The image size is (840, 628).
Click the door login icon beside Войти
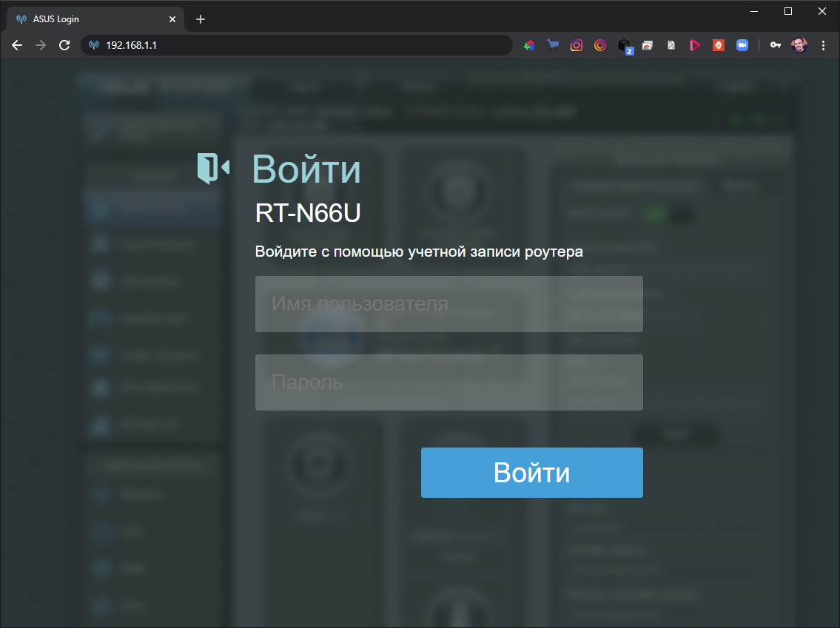(x=213, y=168)
